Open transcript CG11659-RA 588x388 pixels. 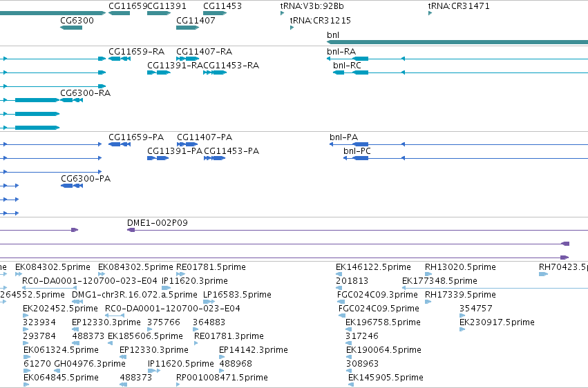[x=137, y=51]
